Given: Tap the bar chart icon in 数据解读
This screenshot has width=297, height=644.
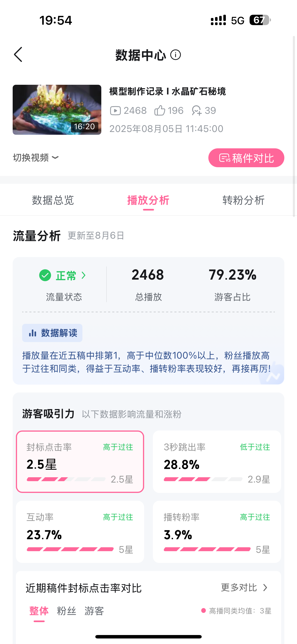Looking at the screenshot, I should (33, 333).
